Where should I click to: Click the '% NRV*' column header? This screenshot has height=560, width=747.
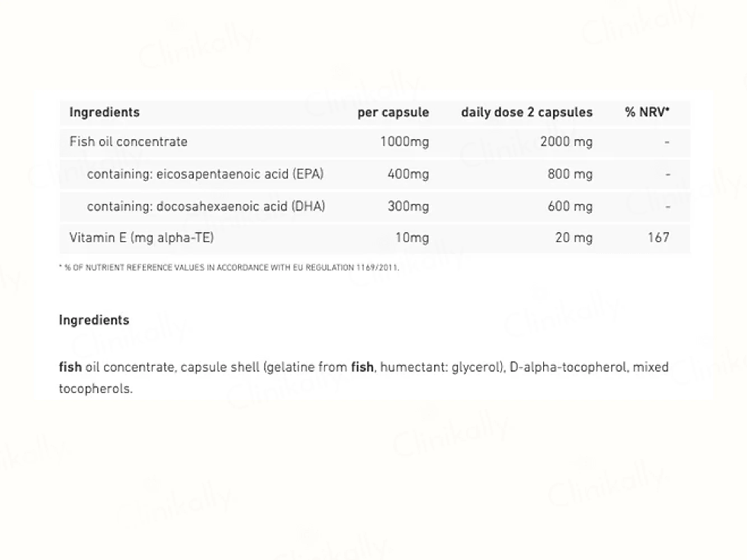647,112
